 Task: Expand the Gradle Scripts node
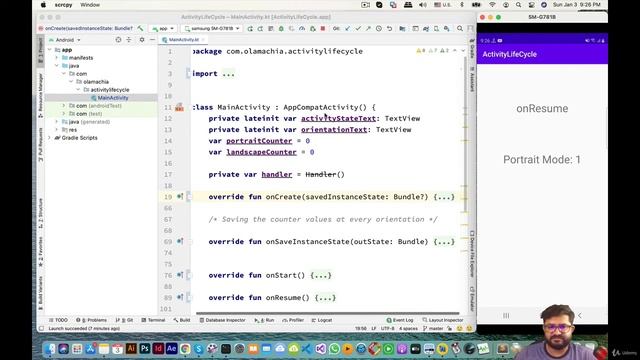(x=50, y=138)
